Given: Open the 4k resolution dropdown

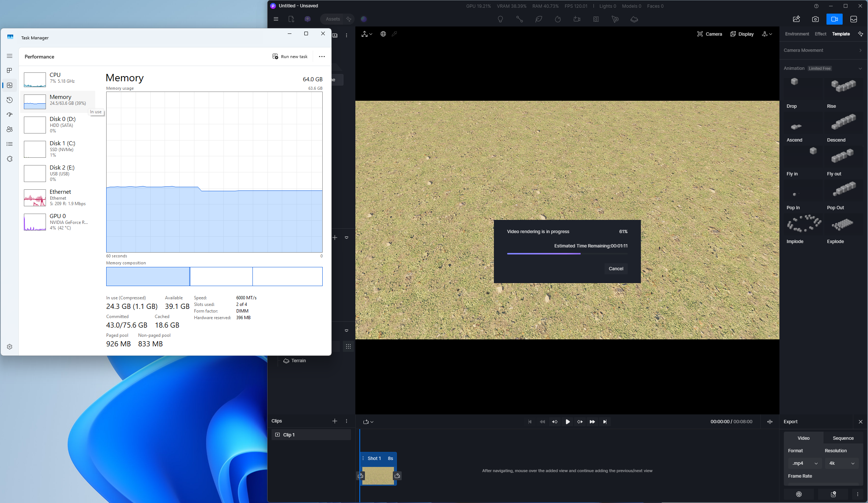Looking at the screenshot, I should [x=842, y=463].
